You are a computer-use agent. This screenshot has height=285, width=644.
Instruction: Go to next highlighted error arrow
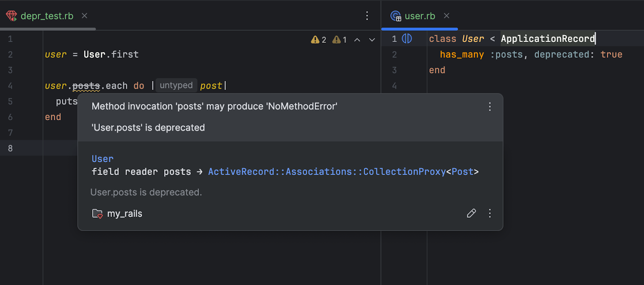[x=372, y=40]
